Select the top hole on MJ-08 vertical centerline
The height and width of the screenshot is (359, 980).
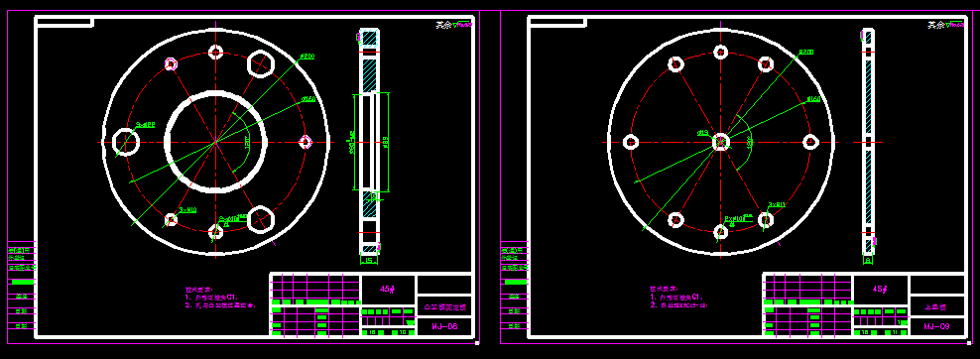215,52
